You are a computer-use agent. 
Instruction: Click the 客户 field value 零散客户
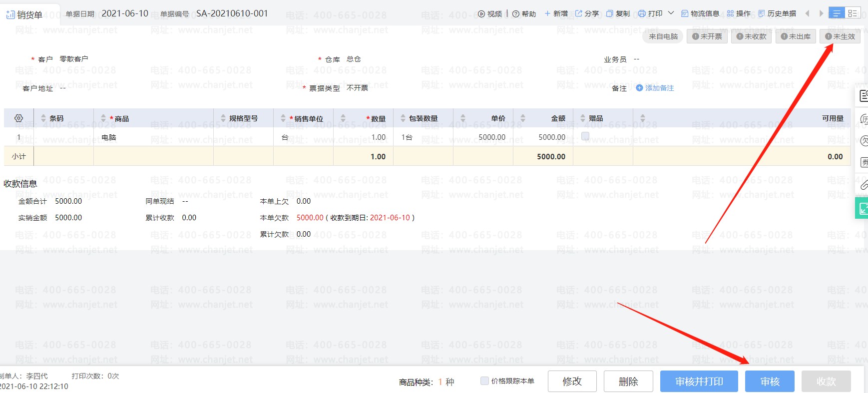coord(74,59)
